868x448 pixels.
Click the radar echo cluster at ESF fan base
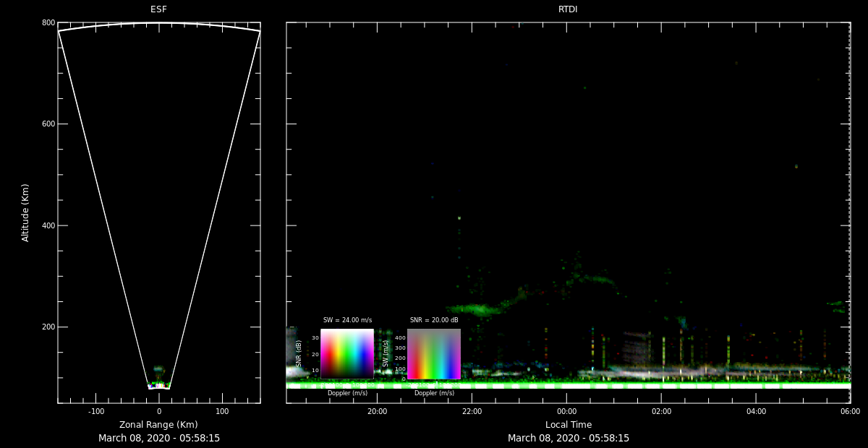pos(159,385)
